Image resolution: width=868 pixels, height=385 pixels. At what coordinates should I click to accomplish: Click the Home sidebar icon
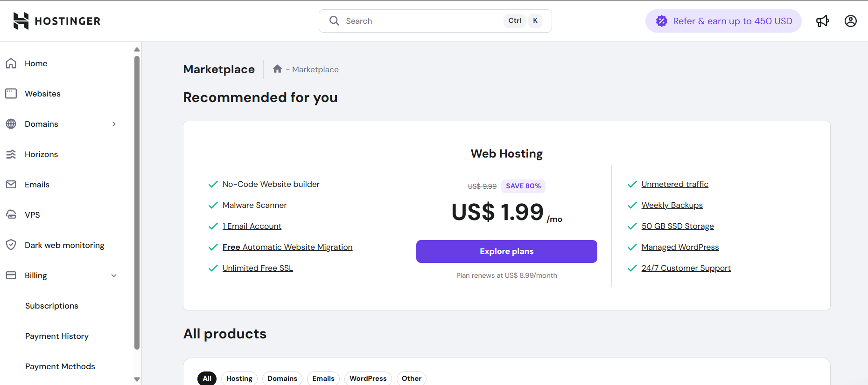point(11,63)
